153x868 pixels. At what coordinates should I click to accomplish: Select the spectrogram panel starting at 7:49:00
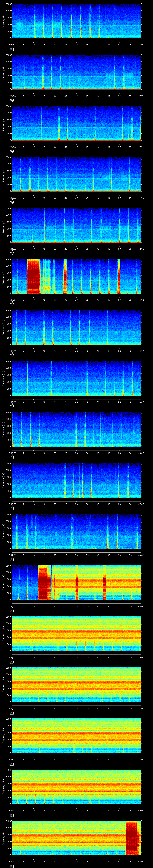[77, 633]
